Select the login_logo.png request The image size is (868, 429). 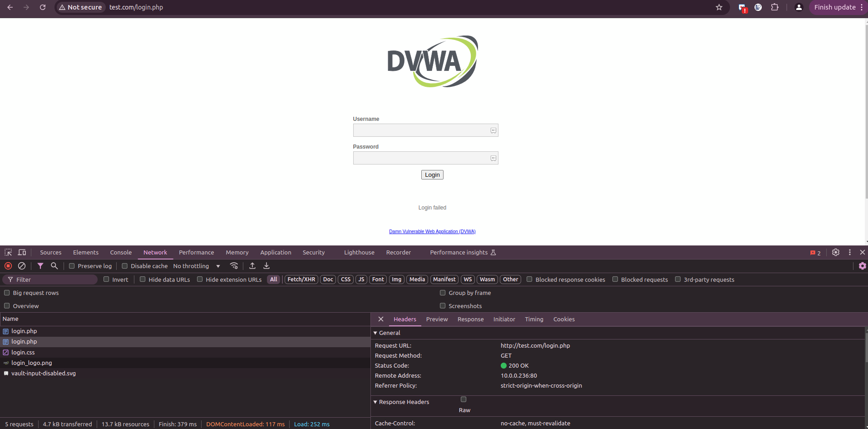point(185,363)
